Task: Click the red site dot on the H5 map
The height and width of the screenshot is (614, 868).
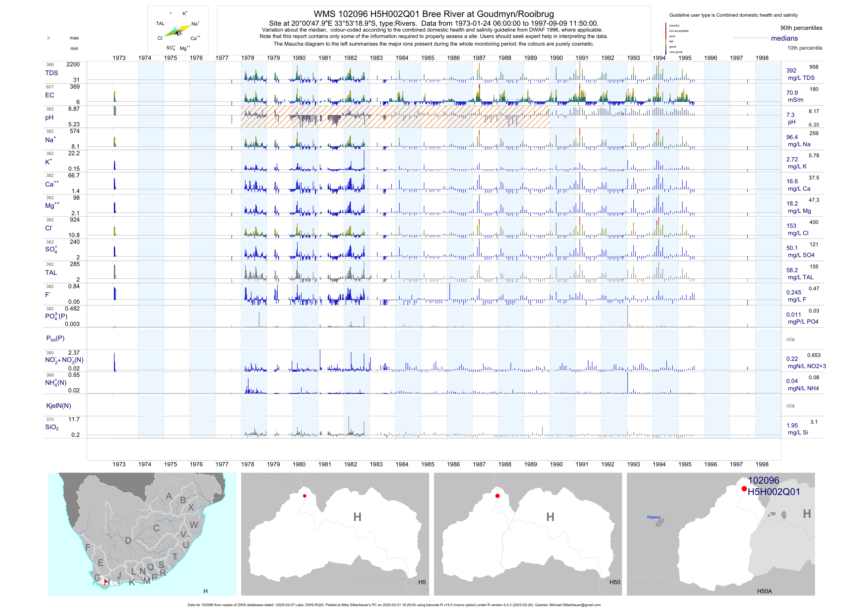Action: (305, 496)
